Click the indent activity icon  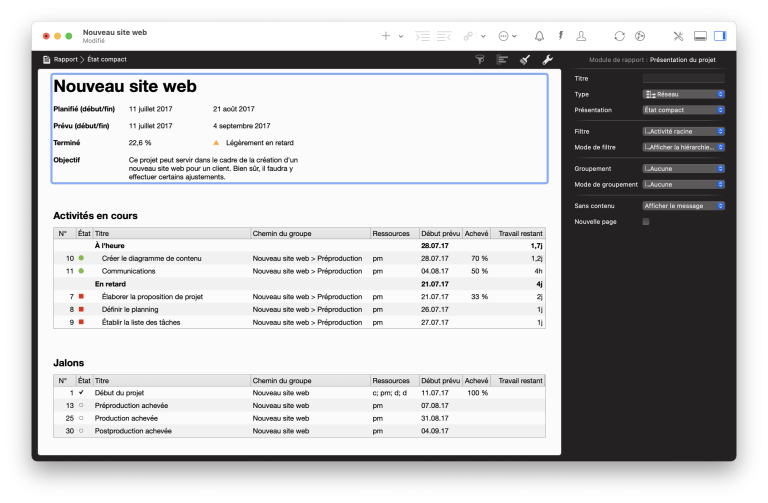(x=422, y=36)
